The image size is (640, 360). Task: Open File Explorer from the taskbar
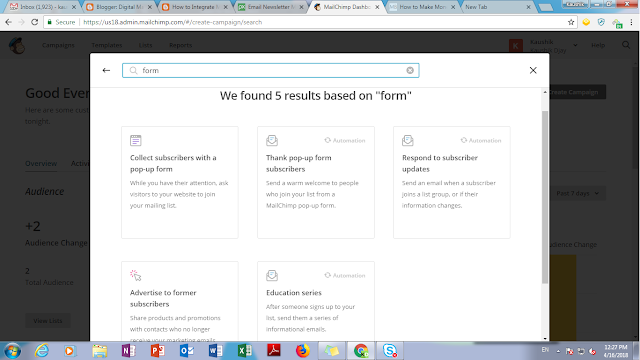pos(99,351)
